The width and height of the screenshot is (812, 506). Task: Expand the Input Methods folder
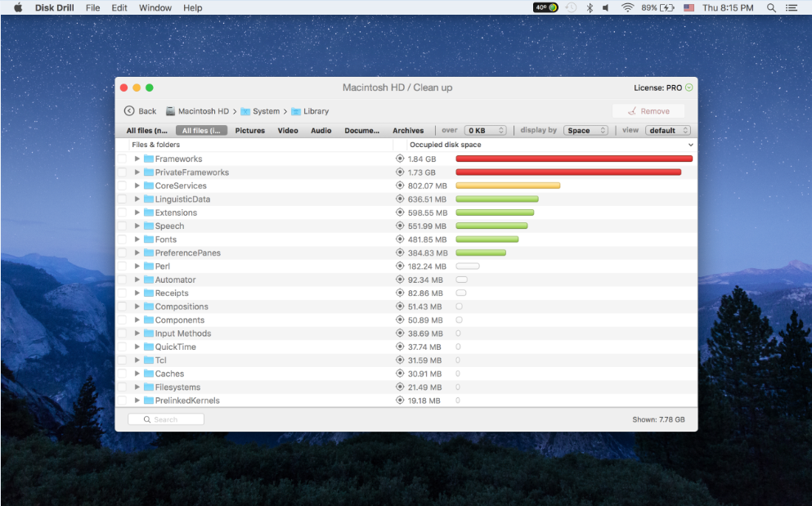click(x=137, y=333)
